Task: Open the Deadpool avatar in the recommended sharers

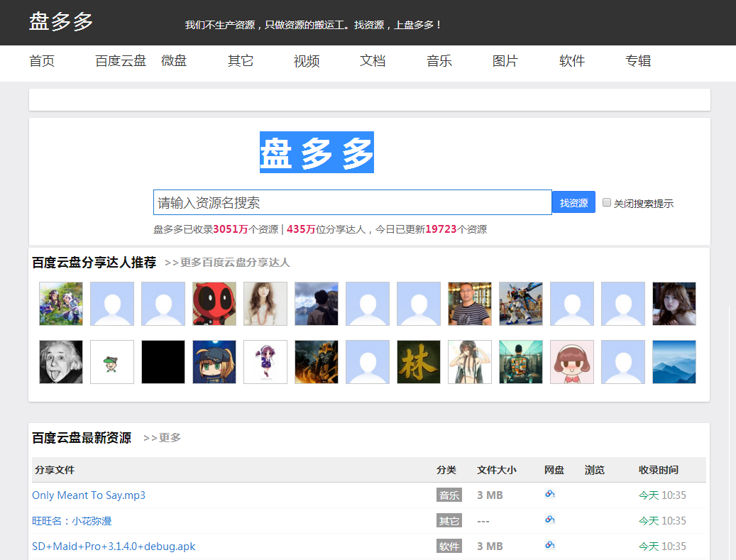Action: pos(214,304)
